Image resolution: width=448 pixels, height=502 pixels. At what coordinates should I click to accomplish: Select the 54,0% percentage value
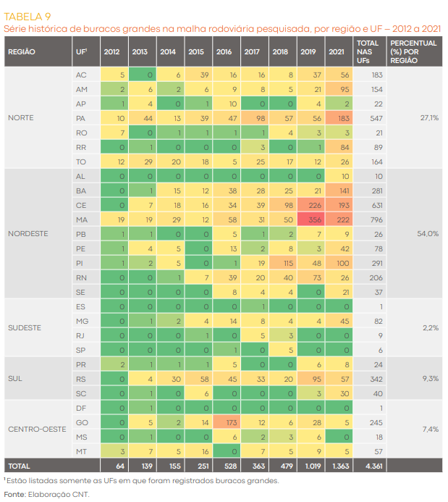point(429,234)
